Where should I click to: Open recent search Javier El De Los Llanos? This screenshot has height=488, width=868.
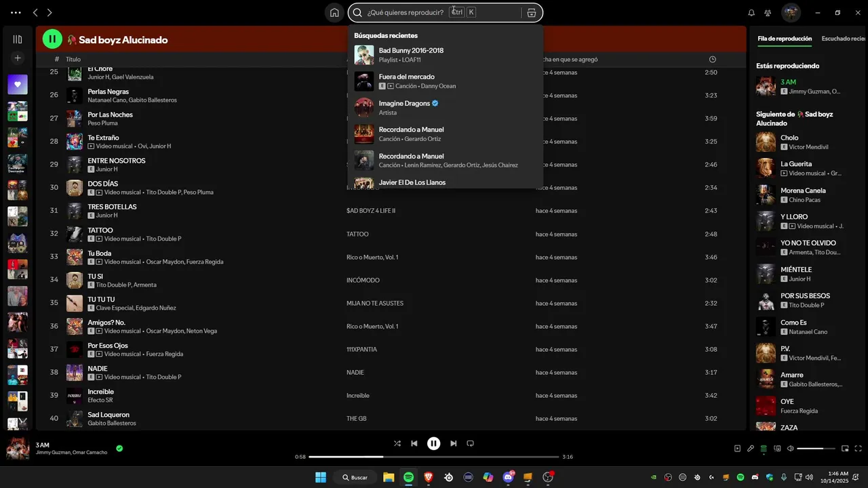click(x=446, y=182)
